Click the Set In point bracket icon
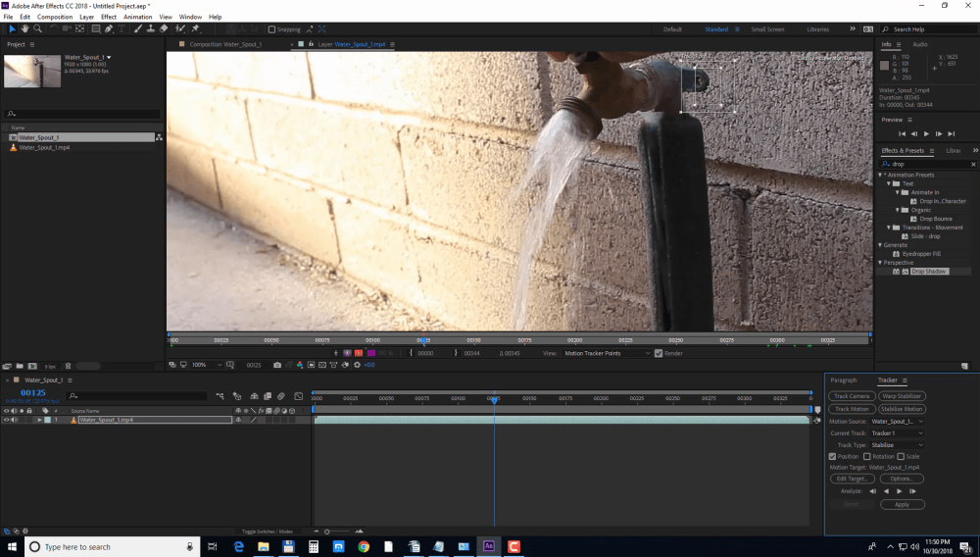The image size is (980, 557). coord(411,353)
